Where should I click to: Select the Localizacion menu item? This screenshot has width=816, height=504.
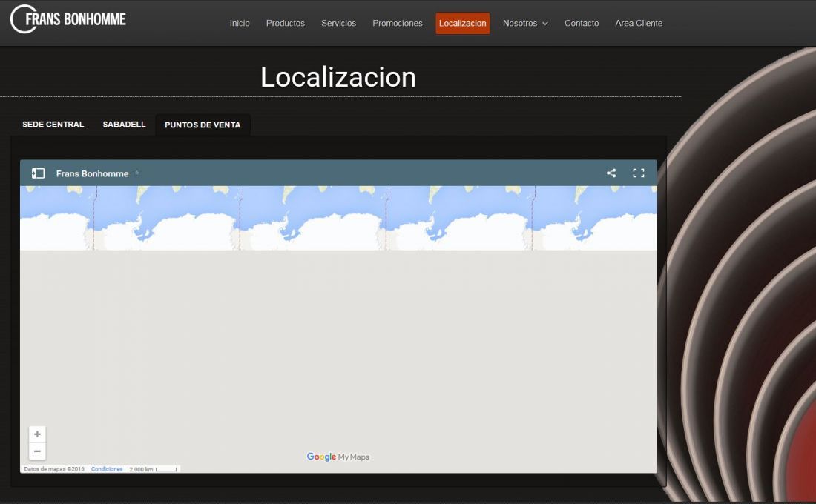click(x=463, y=24)
